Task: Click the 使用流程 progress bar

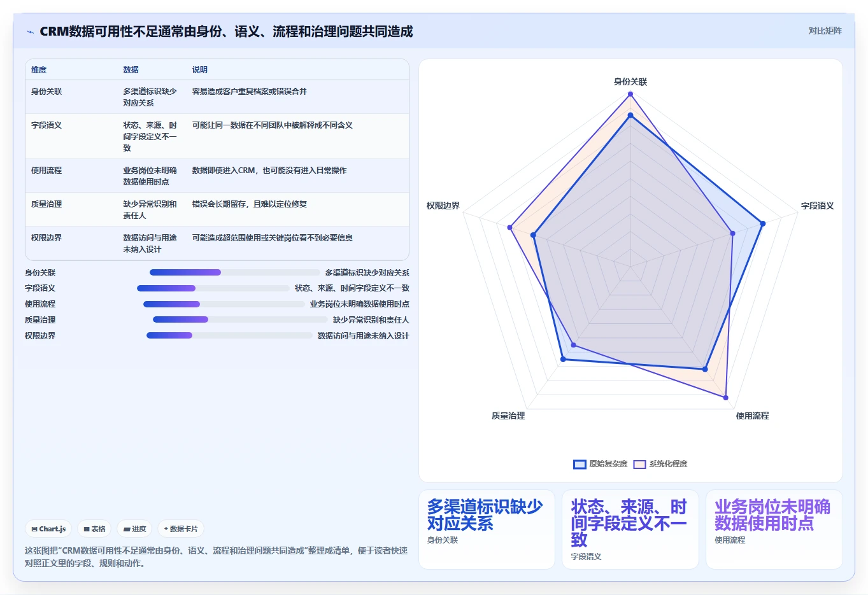Action: pos(224,304)
